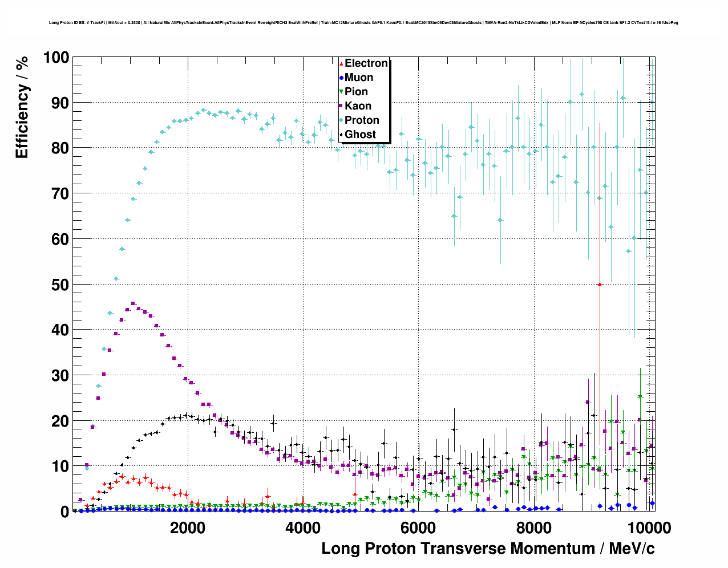Viewport: 728px width, 568px height.
Task: Click the 50 y-axis tick label
Action: (x=59, y=285)
